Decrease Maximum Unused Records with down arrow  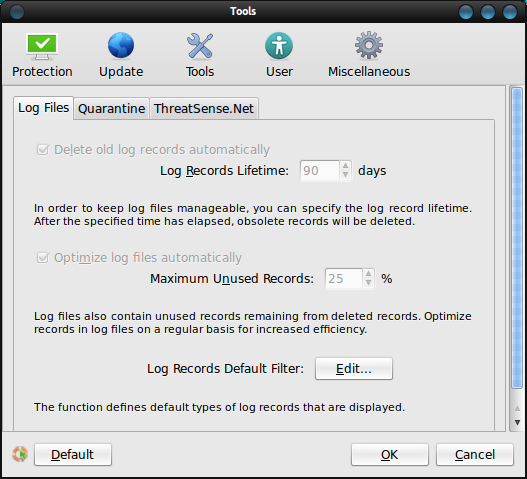[369, 283]
